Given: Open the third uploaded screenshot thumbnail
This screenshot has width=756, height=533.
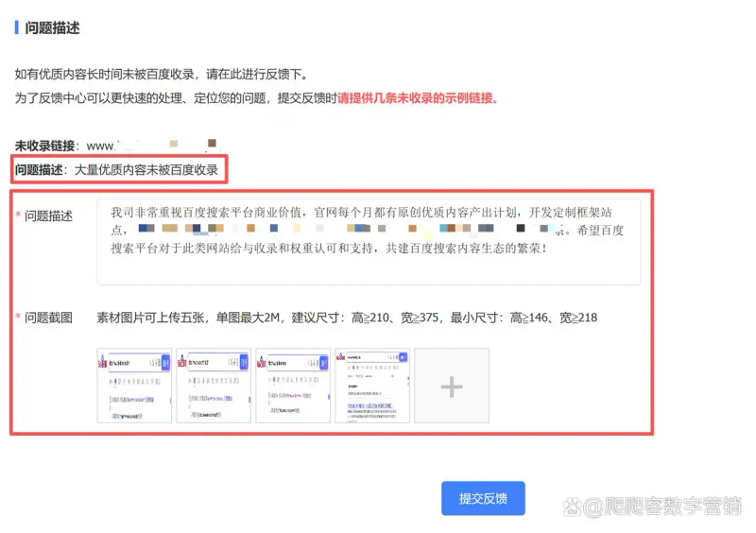Looking at the screenshot, I should (x=293, y=386).
